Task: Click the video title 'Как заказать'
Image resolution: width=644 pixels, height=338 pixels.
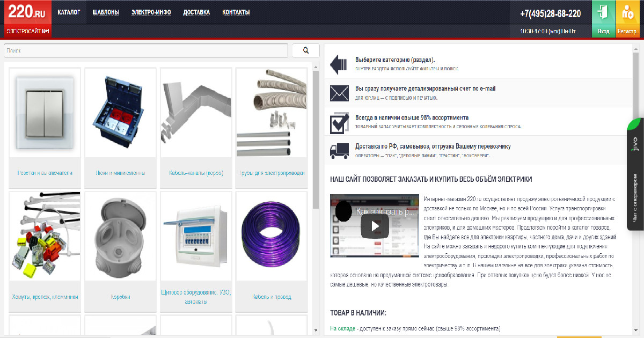Action: (x=385, y=211)
